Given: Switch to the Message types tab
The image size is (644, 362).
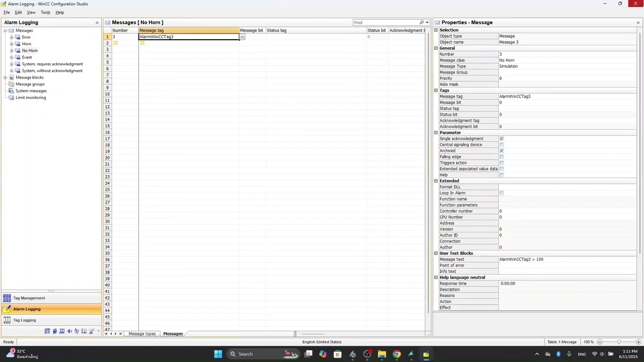Looking at the screenshot, I should tap(142, 334).
